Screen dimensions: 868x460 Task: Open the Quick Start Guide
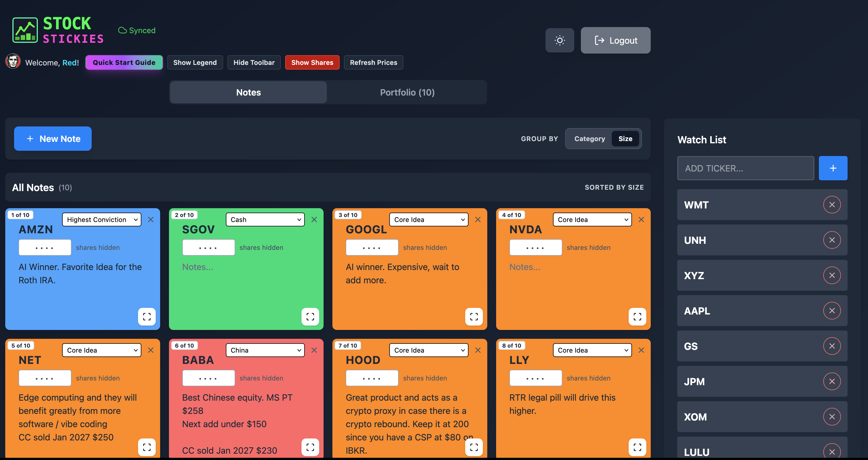pos(124,62)
